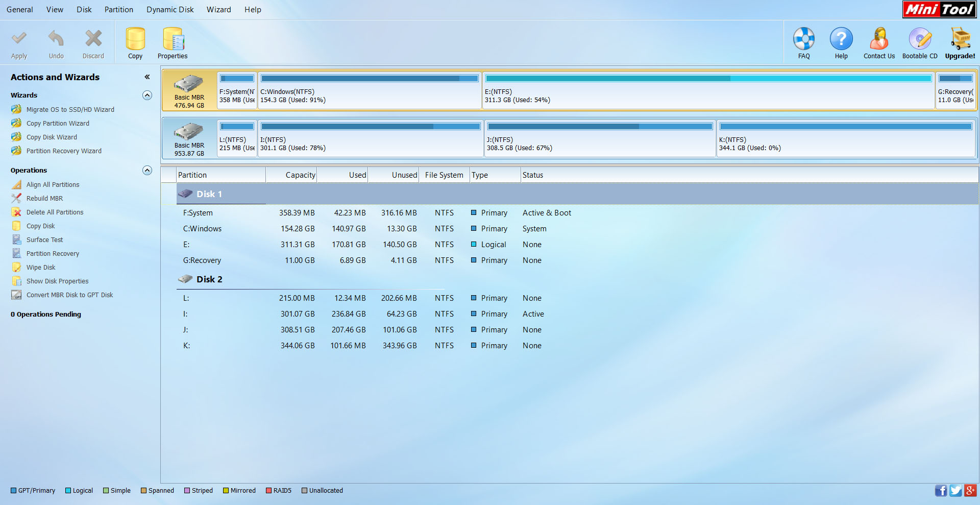980x505 pixels.
Task: Open the Properties toolbar icon
Action: [x=173, y=39]
